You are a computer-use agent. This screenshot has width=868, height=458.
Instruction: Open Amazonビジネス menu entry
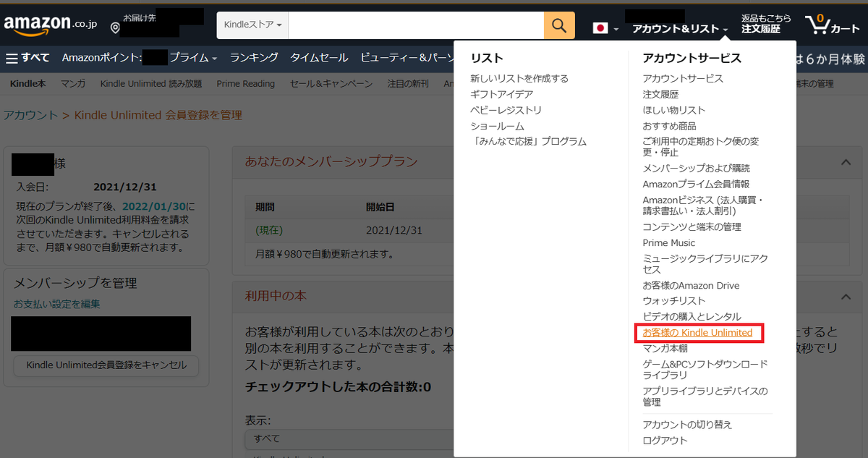point(703,205)
